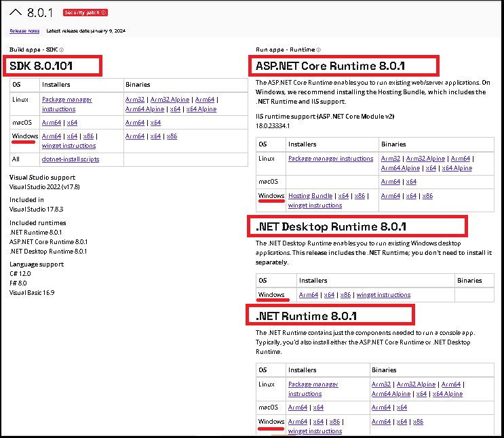Select the Visual Studio 17.8.3 text
Image resolution: width=504 pixels, height=438 pixels.
[x=37, y=210]
